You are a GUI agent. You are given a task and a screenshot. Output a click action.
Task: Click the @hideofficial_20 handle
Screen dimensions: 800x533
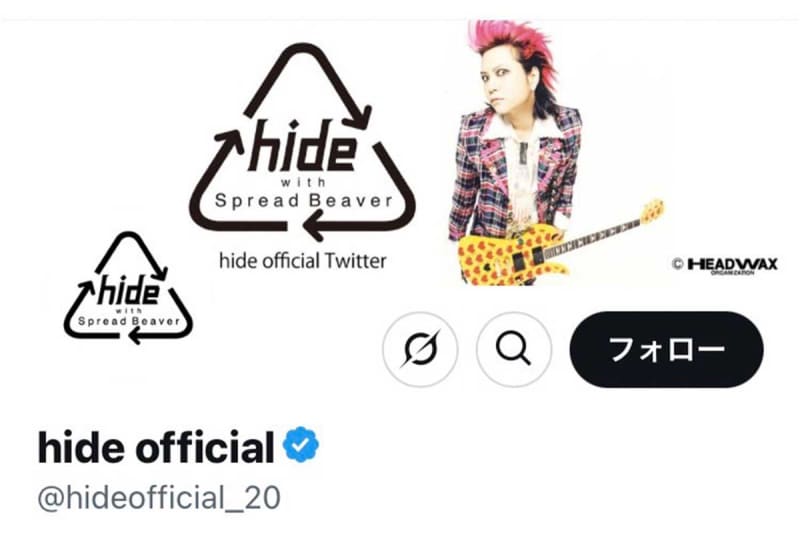[159, 498]
